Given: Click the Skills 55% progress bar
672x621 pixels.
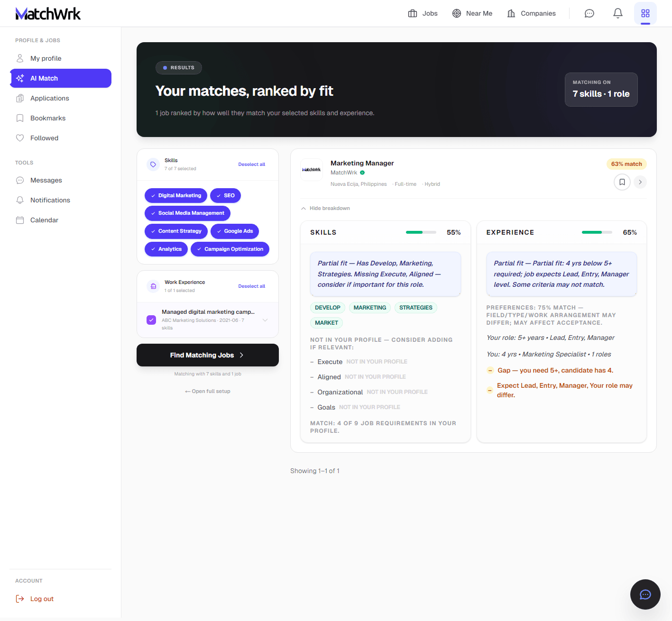Looking at the screenshot, I should point(421,232).
